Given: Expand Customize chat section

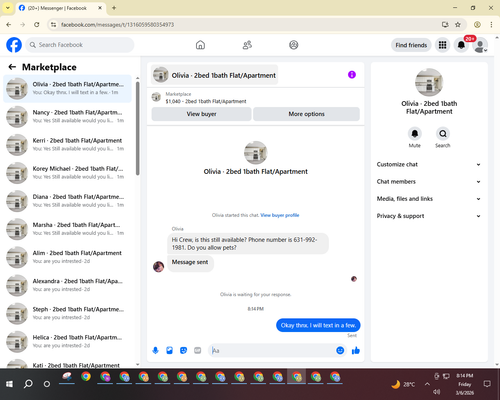Looking at the screenshot, I should [x=429, y=164].
